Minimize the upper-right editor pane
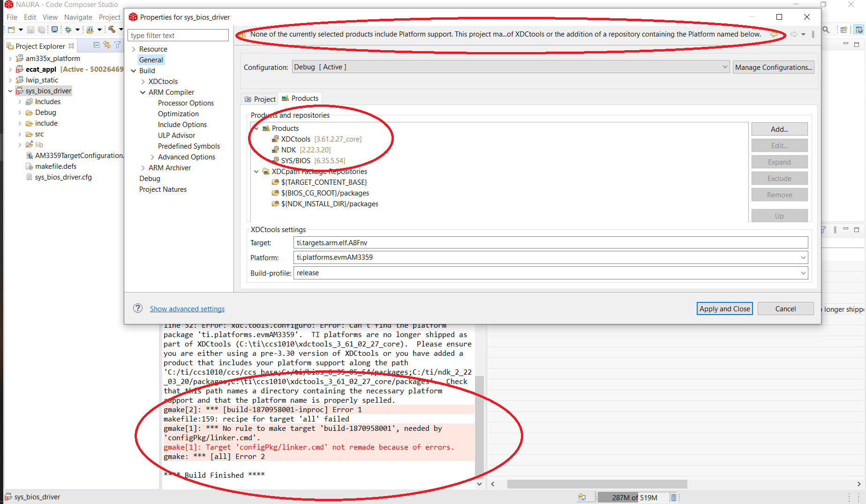The image size is (866, 504). coord(846,44)
